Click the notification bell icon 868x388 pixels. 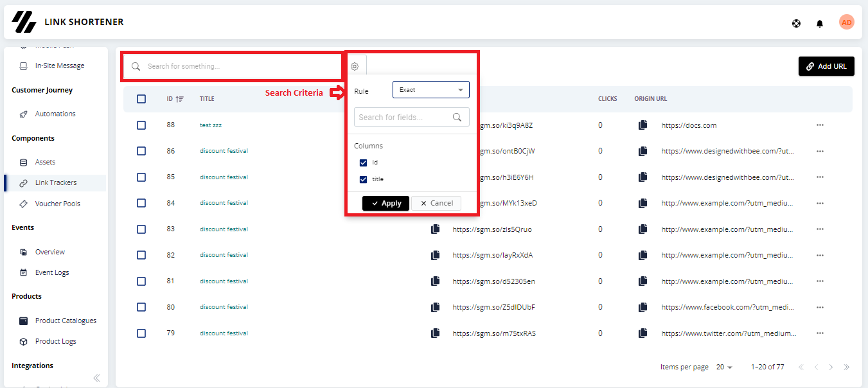[820, 24]
